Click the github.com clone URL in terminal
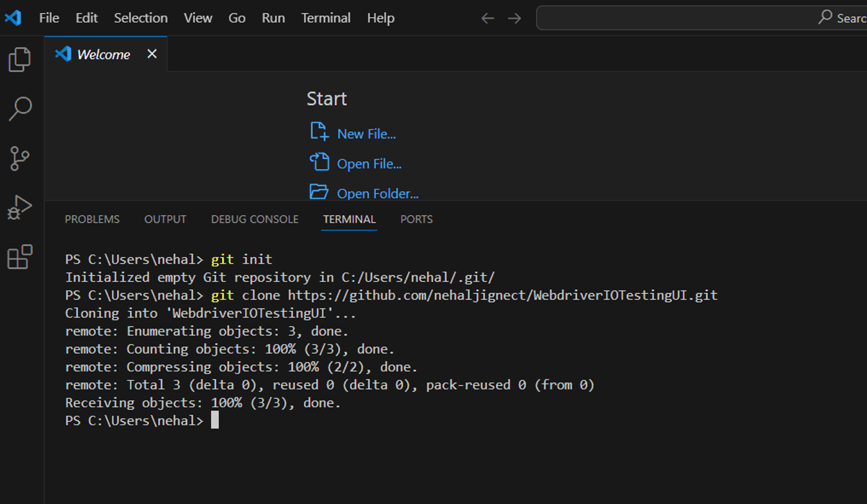The width and height of the screenshot is (867, 504). (502, 295)
